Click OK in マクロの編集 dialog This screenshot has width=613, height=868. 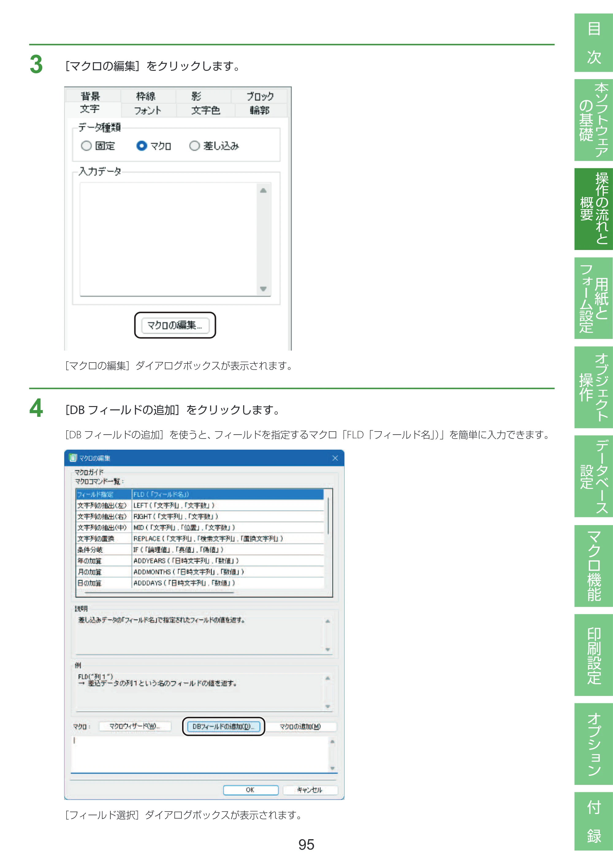250,790
